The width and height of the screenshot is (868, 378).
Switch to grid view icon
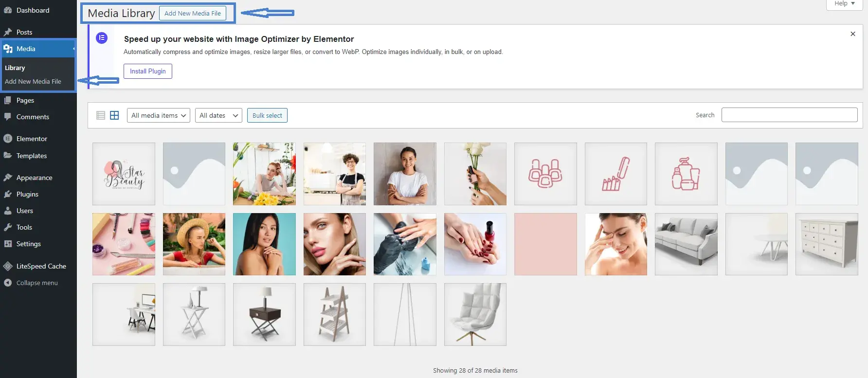(114, 115)
